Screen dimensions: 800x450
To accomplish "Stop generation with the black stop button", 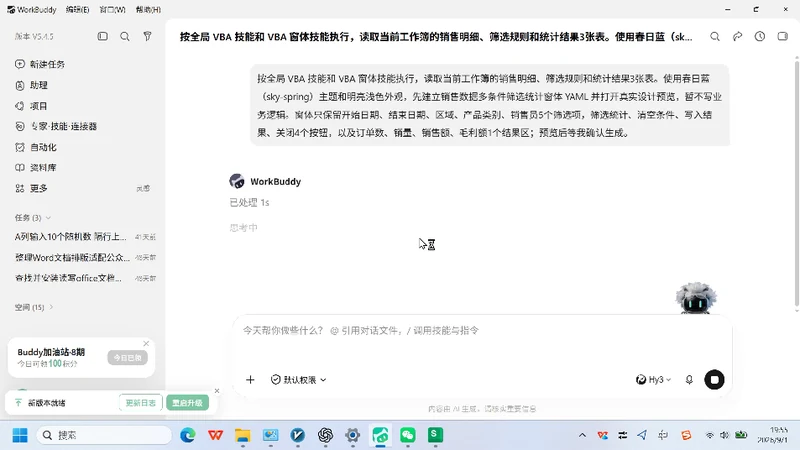I will pos(714,380).
